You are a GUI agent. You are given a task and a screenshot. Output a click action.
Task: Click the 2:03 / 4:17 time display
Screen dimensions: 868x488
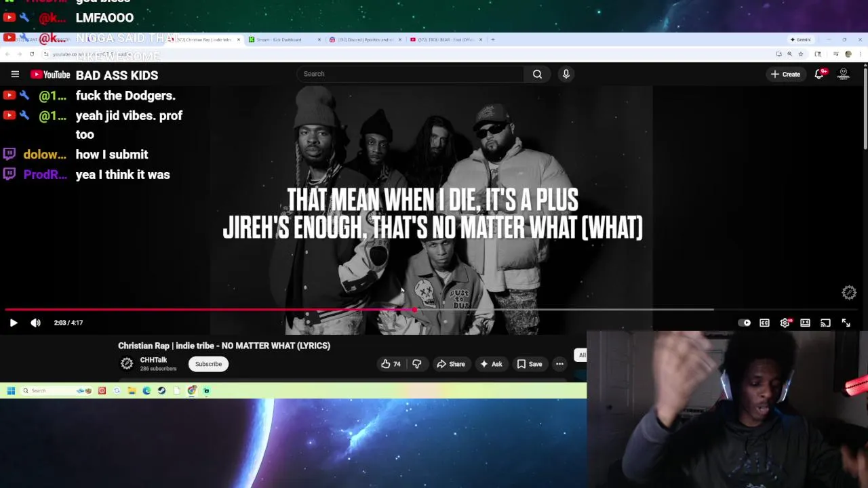[68, 323]
